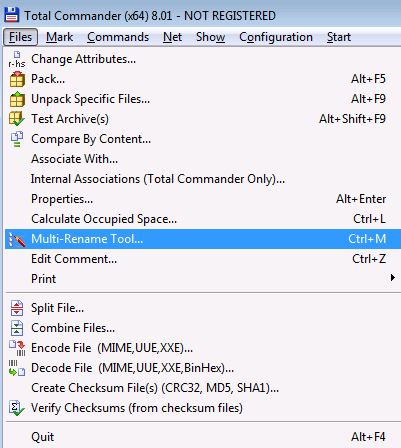
Task: Click the Combine Files icon
Action: [17, 328]
